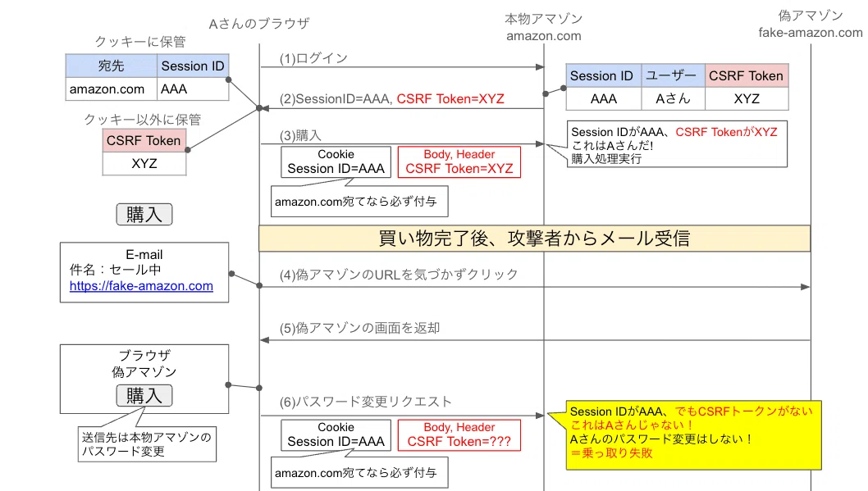
Task: Click the Cookie box under step (6)
Action: [x=336, y=435]
